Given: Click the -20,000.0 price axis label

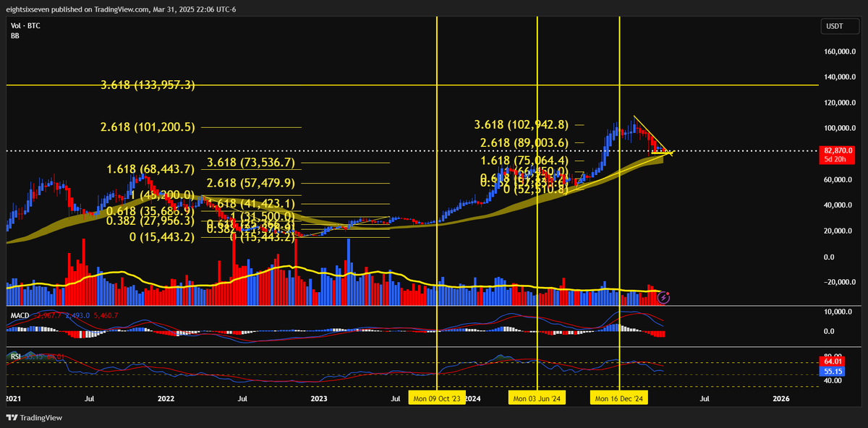Looking at the screenshot, I should [x=838, y=283].
